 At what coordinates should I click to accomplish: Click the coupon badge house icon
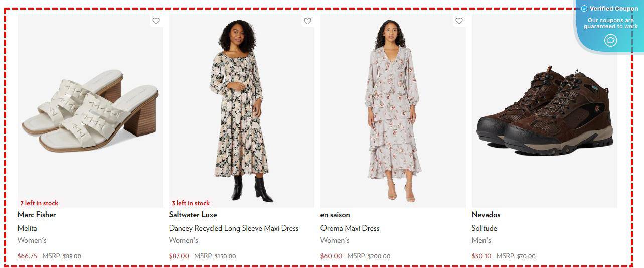pyautogui.click(x=610, y=40)
